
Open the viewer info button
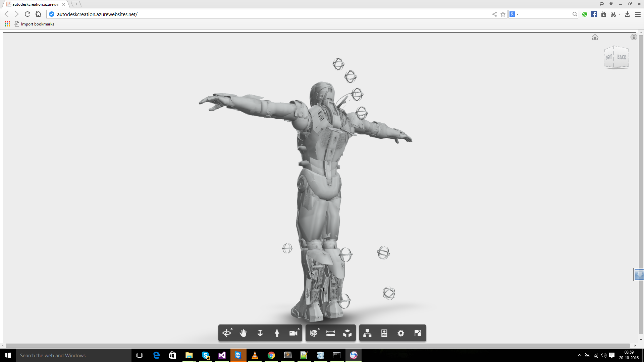[634, 37]
